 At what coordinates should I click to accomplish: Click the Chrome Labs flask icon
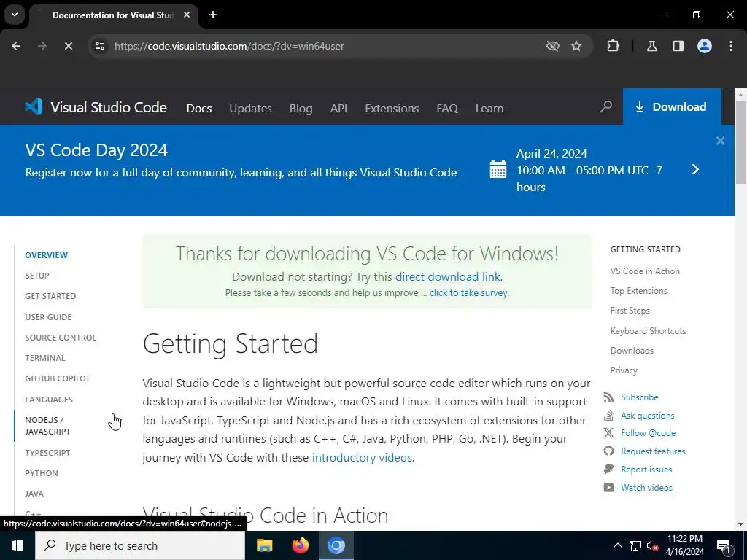click(x=652, y=46)
